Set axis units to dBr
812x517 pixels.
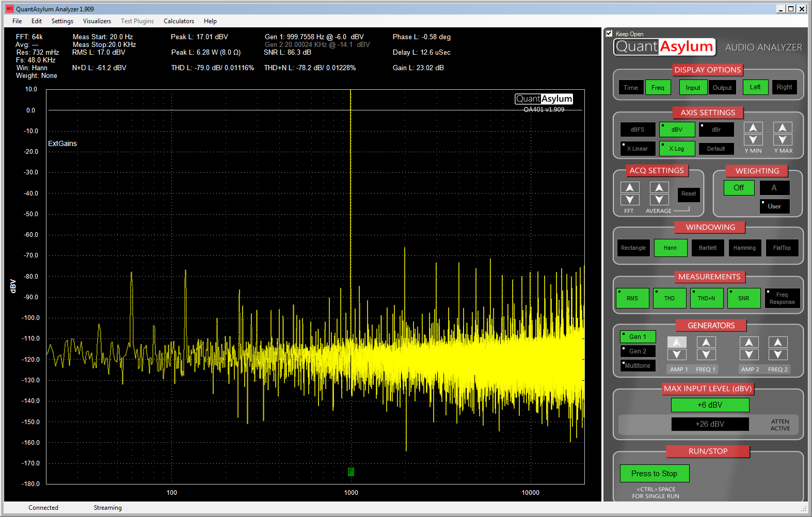tap(716, 130)
